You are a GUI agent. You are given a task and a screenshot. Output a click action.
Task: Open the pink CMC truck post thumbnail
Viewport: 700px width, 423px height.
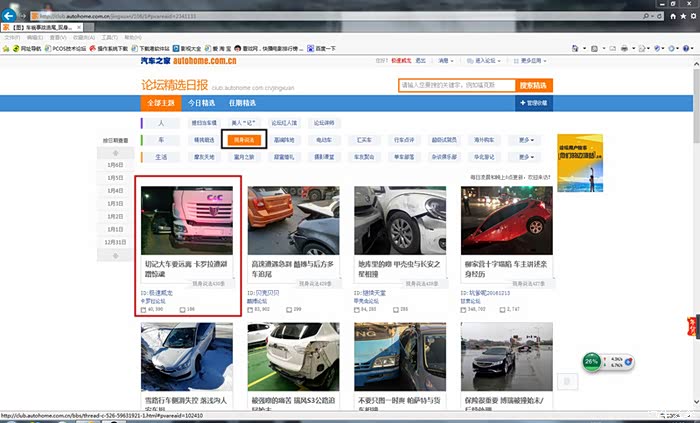[x=188, y=219]
